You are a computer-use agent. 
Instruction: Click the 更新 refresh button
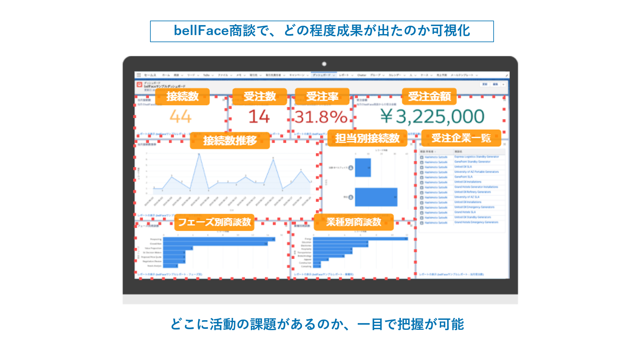[x=485, y=84]
